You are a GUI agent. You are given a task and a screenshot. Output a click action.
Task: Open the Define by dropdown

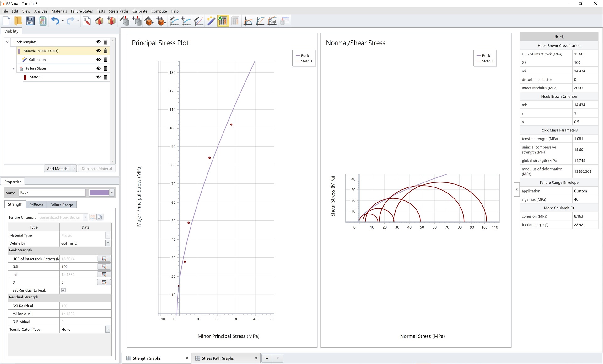tap(108, 243)
